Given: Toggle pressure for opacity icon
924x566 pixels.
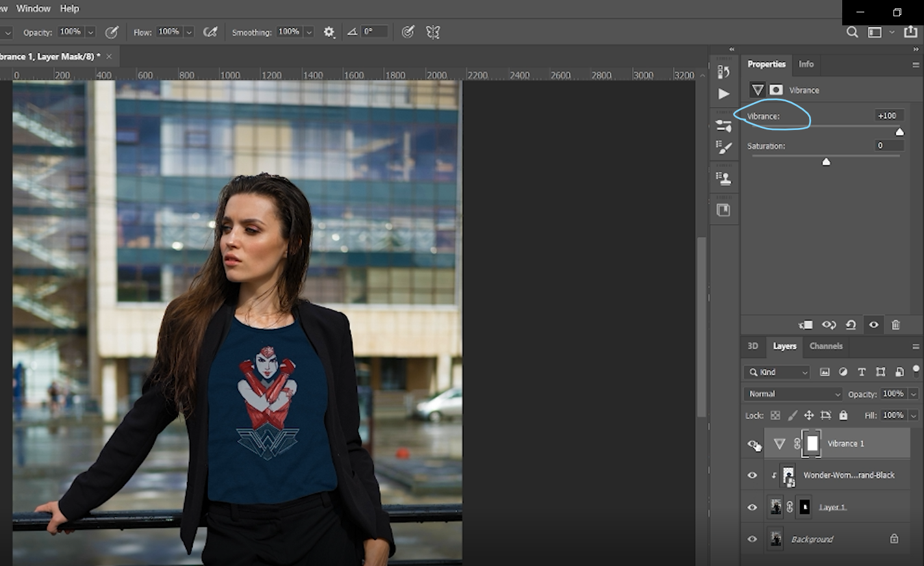Looking at the screenshot, I should click(x=112, y=32).
